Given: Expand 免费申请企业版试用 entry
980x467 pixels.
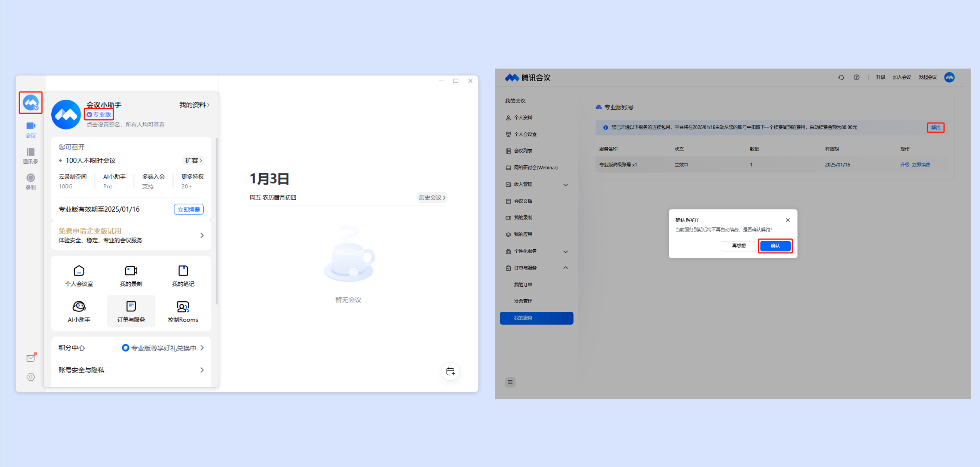Looking at the screenshot, I should (x=131, y=236).
